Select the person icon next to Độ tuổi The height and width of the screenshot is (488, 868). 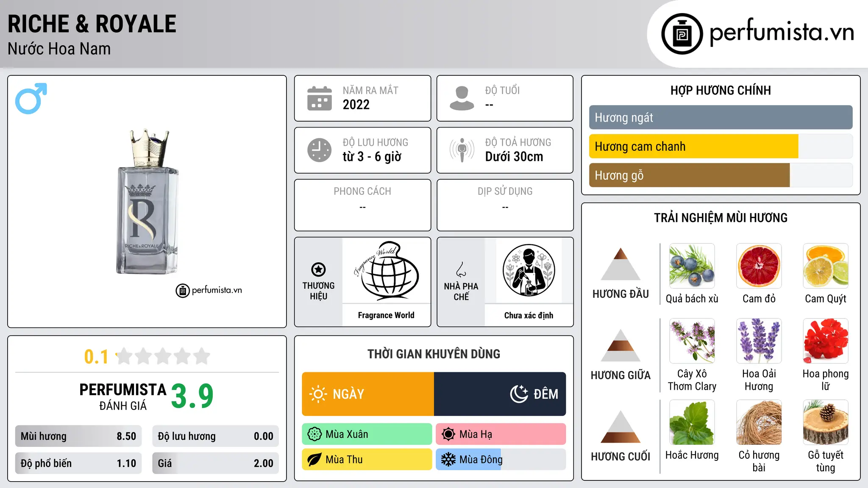coord(462,98)
